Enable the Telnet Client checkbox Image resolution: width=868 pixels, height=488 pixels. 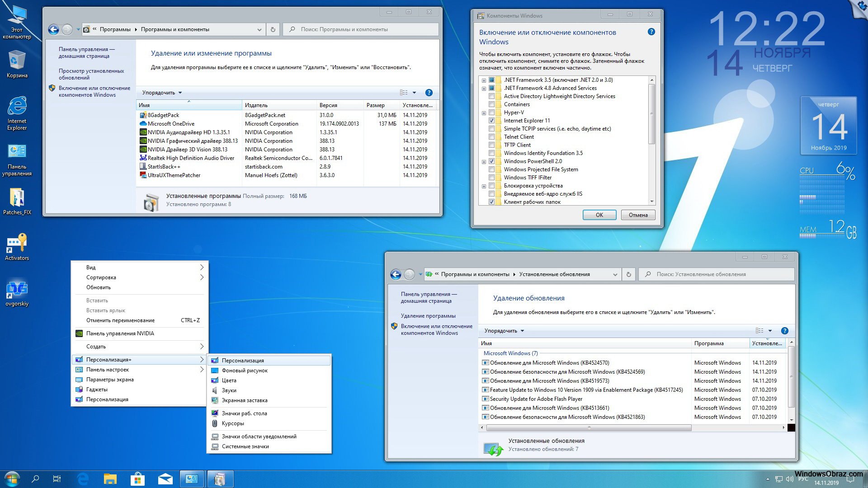(x=491, y=137)
